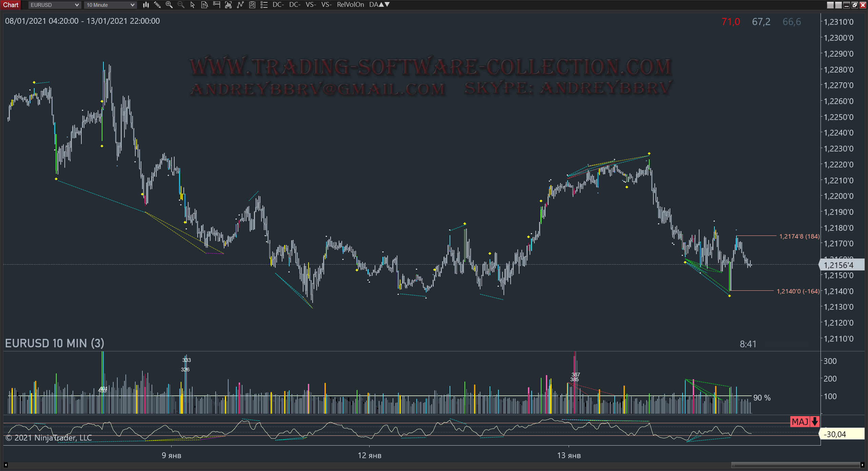Select the drawing tools pencil icon

pos(157,5)
